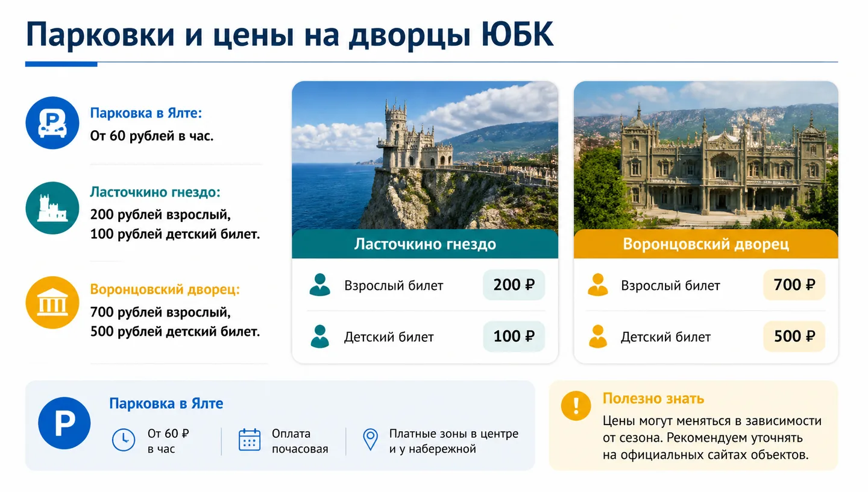The height and width of the screenshot is (492, 868).
Task: Click the text 100 рублей детский билет.
Action: tap(175, 234)
